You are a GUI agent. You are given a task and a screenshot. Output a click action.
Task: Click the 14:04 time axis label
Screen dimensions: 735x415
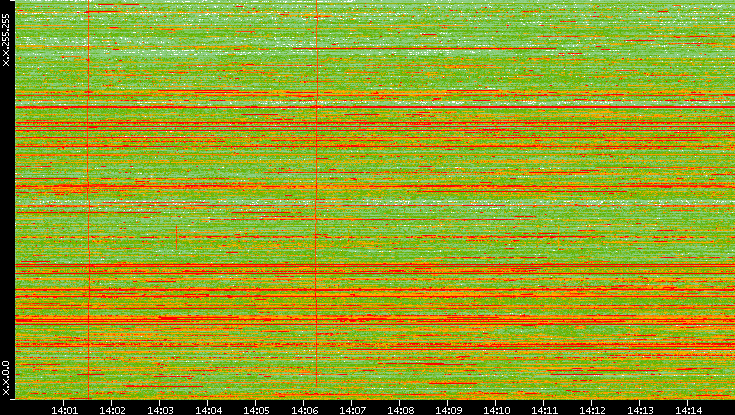(x=208, y=410)
